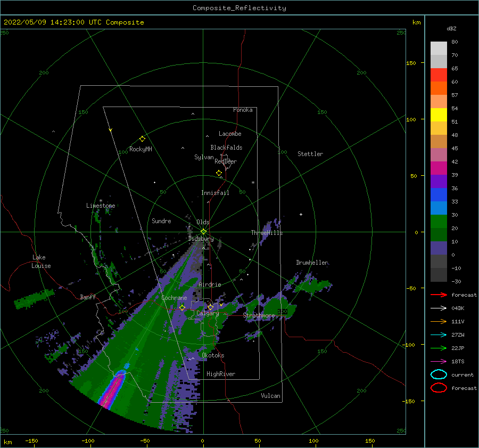This screenshot has height=448, width=479.
Task: Click the Didsbury label
Action: [201, 239]
